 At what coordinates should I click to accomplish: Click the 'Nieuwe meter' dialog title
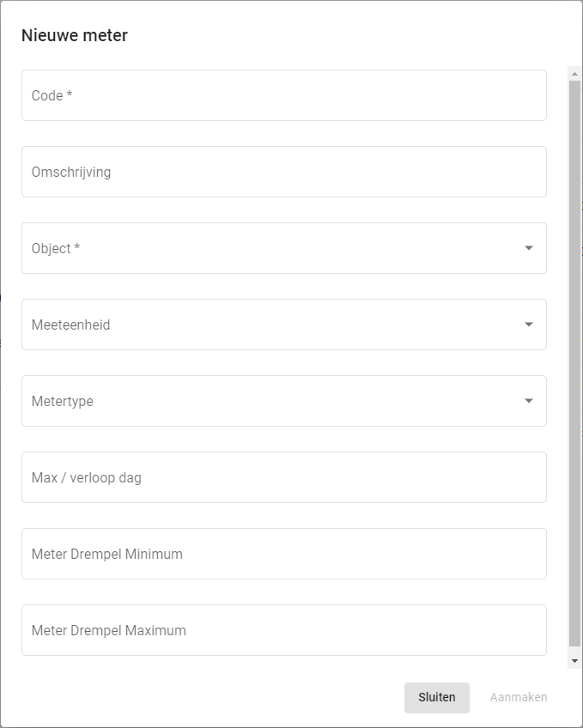point(75,35)
